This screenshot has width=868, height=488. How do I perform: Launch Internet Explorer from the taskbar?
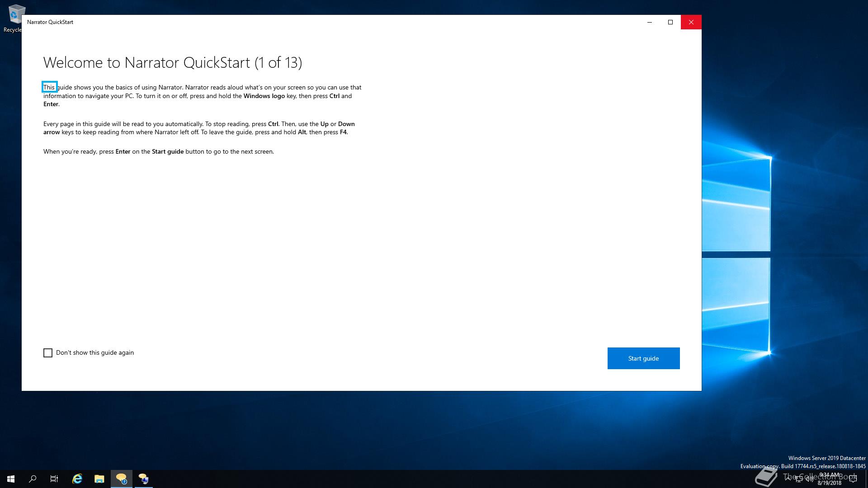(x=77, y=479)
